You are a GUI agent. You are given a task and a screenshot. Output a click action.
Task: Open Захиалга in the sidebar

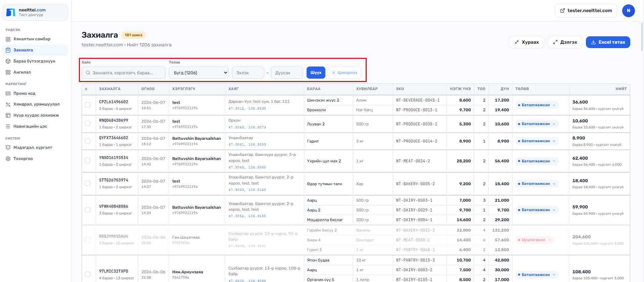pos(35,50)
